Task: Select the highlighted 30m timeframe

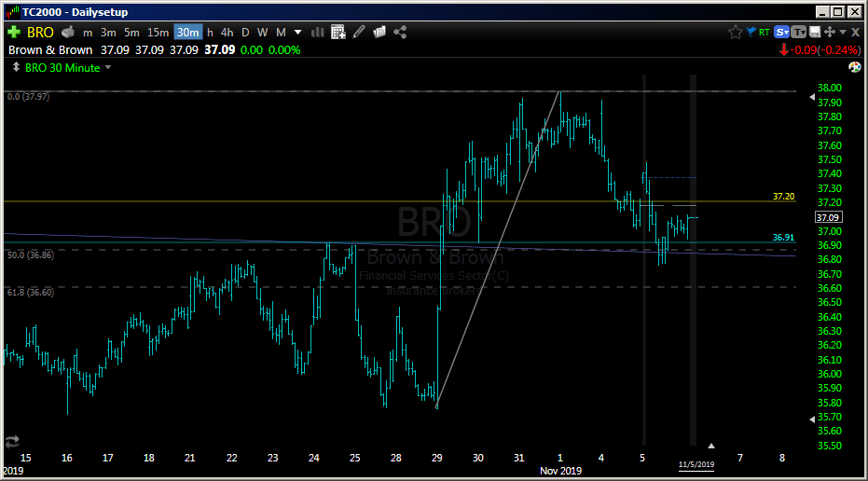Action: (x=188, y=32)
